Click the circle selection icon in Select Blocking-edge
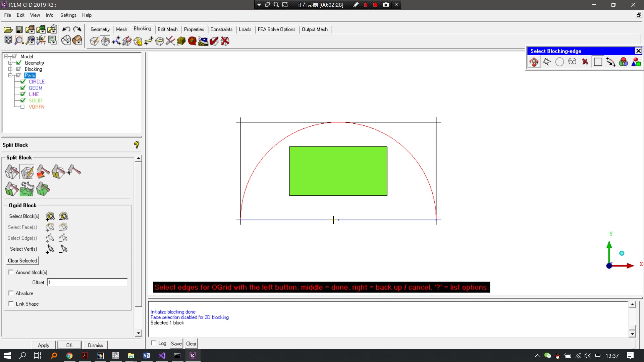644x362 pixels. point(559,62)
